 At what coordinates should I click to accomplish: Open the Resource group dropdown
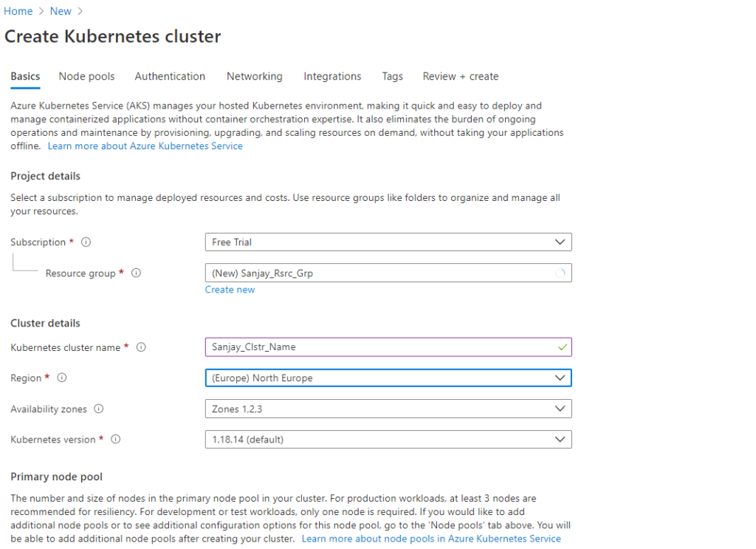pyautogui.click(x=388, y=273)
